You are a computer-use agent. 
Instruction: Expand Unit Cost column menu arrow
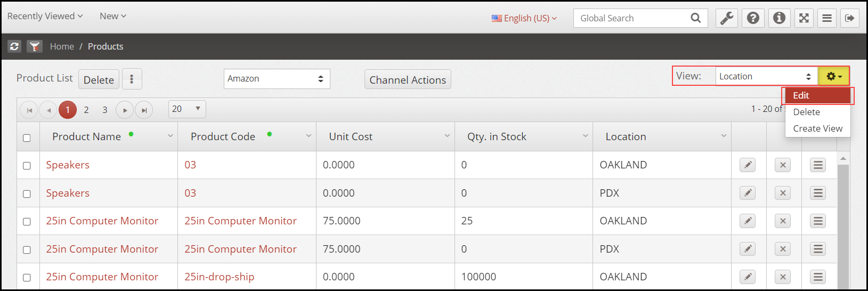447,136
